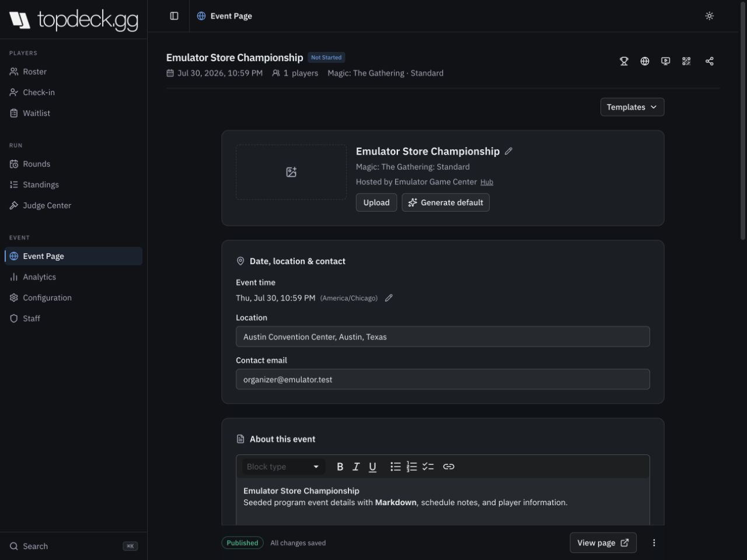Toggle underline formatting in the editor
747x560 pixels.
pos(372,467)
